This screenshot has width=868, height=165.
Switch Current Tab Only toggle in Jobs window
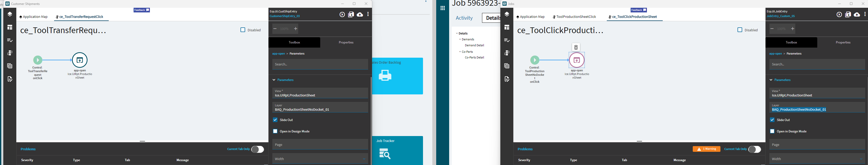tap(754, 149)
